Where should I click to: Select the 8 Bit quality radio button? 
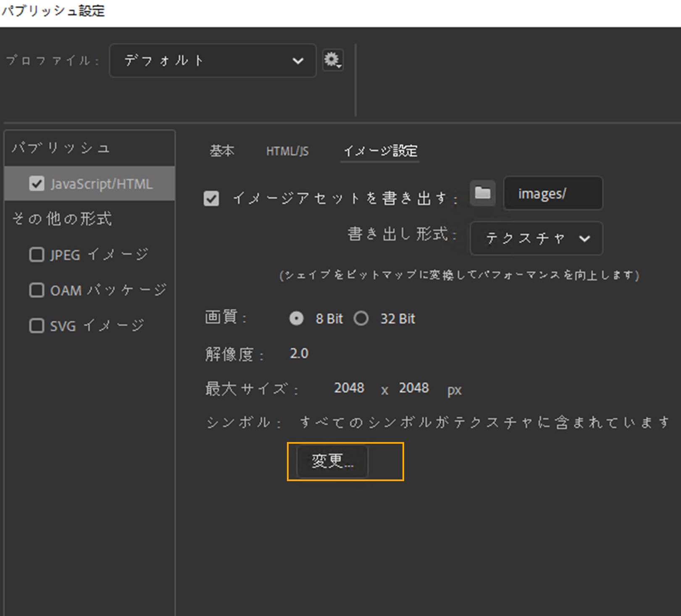(296, 319)
